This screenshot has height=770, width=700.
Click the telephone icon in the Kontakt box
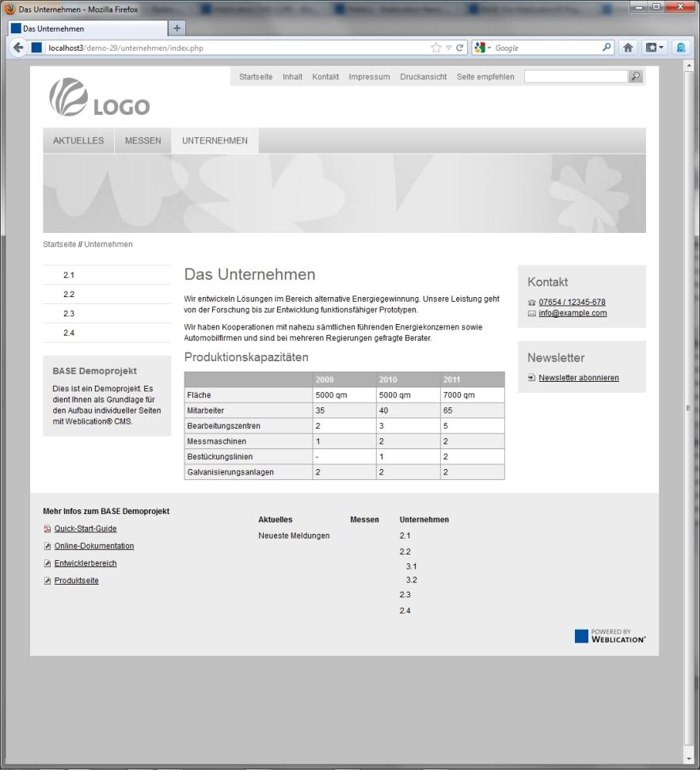pos(531,302)
